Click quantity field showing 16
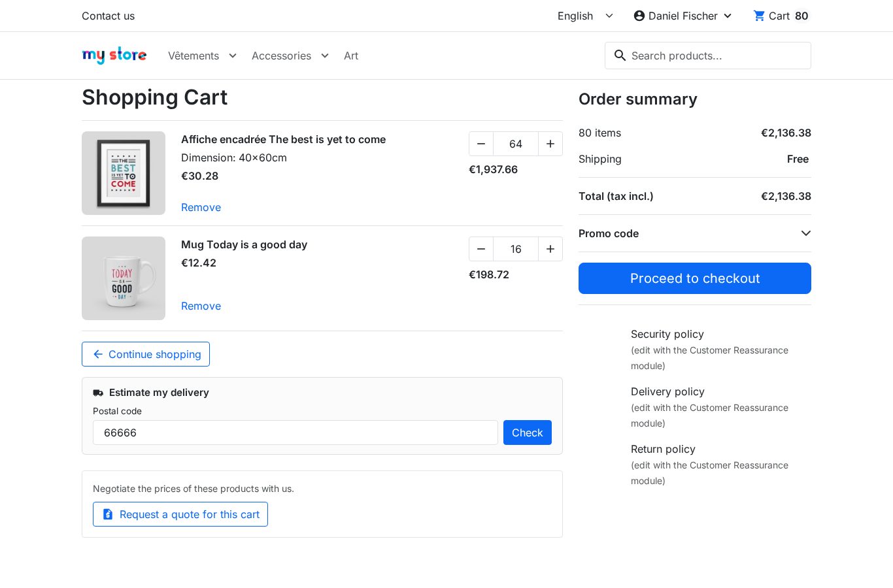 [516, 249]
